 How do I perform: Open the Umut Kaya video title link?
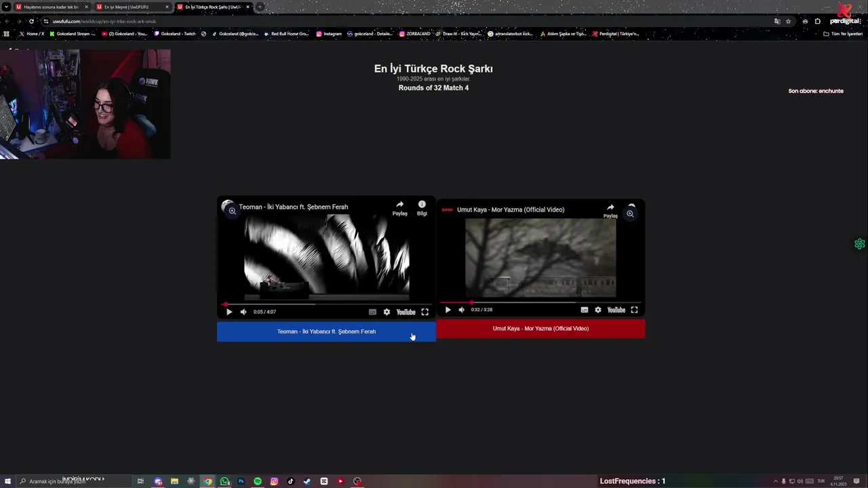[511, 209]
